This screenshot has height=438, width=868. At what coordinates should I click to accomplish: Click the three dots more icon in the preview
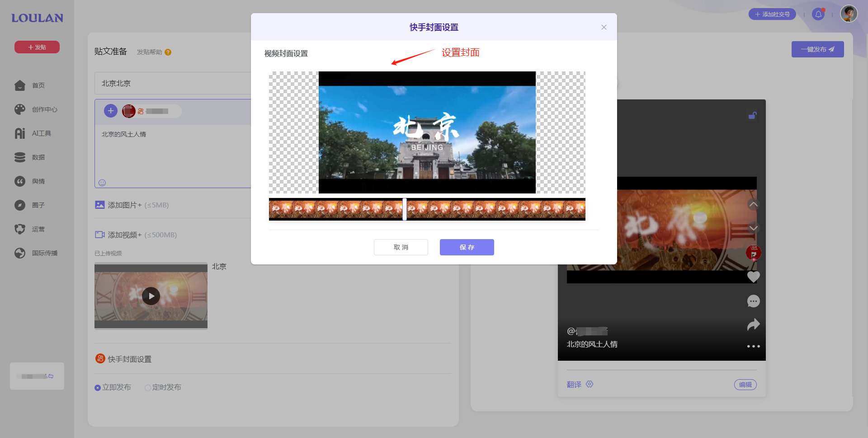[x=753, y=346]
